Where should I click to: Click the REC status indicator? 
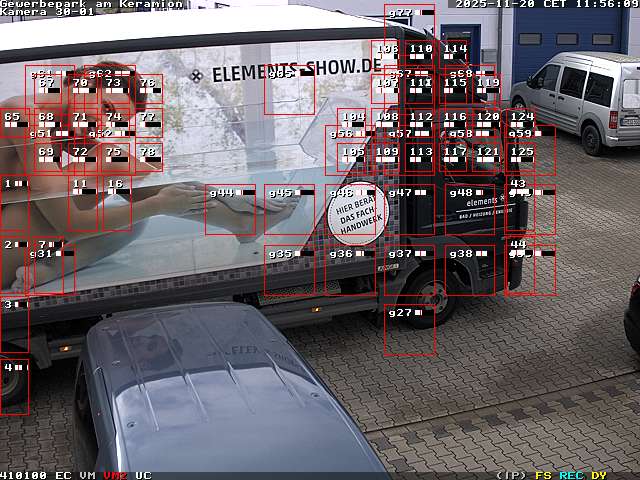pos(571,475)
